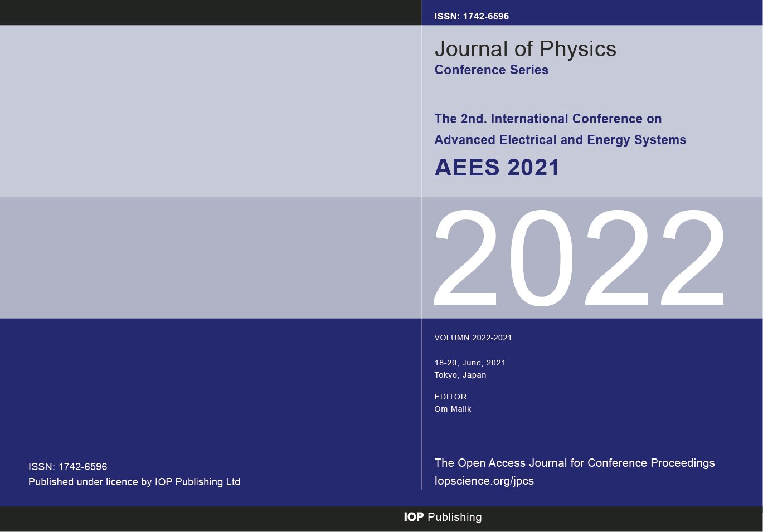The height and width of the screenshot is (532, 763).
Task: Select the VOLUMN 2022-2021 text
Action: point(473,338)
